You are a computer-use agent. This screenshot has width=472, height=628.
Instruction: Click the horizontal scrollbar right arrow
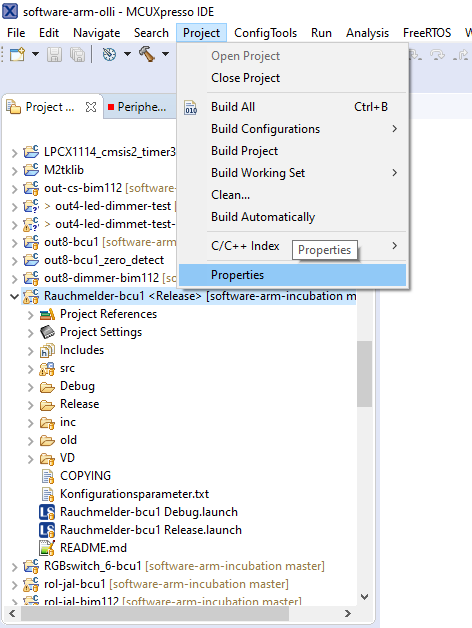(348, 614)
